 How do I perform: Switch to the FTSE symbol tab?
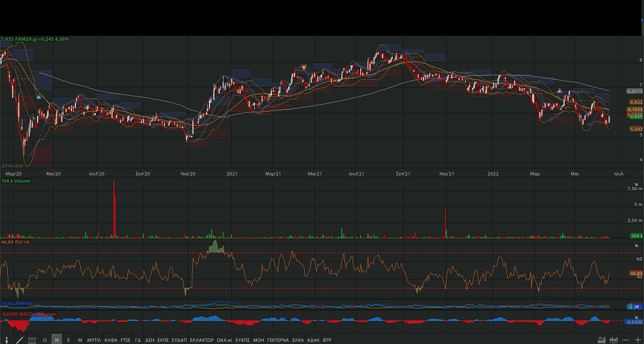coord(125,340)
